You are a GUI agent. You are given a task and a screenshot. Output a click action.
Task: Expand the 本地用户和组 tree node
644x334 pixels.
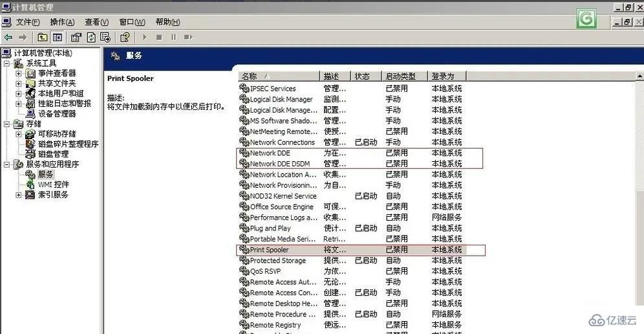[x=19, y=94]
